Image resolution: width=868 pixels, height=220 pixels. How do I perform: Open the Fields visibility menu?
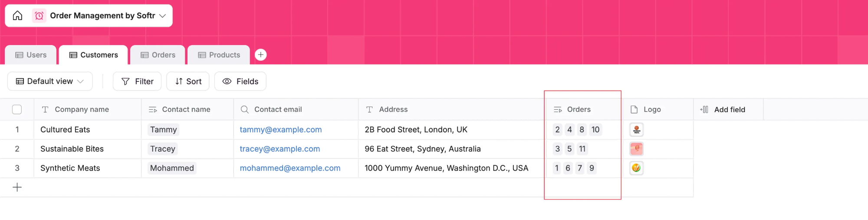tap(240, 81)
